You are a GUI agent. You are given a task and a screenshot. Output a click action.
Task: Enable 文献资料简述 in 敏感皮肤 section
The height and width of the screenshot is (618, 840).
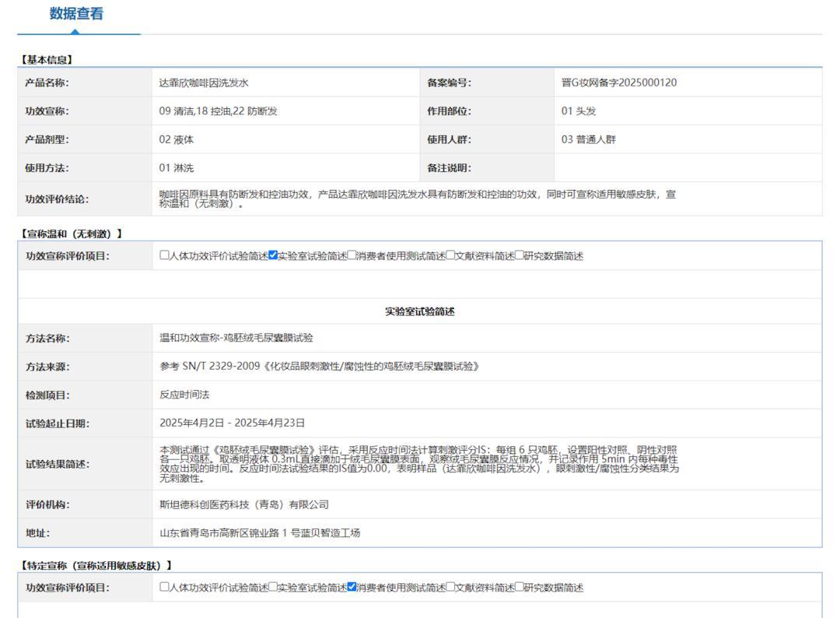(x=450, y=587)
